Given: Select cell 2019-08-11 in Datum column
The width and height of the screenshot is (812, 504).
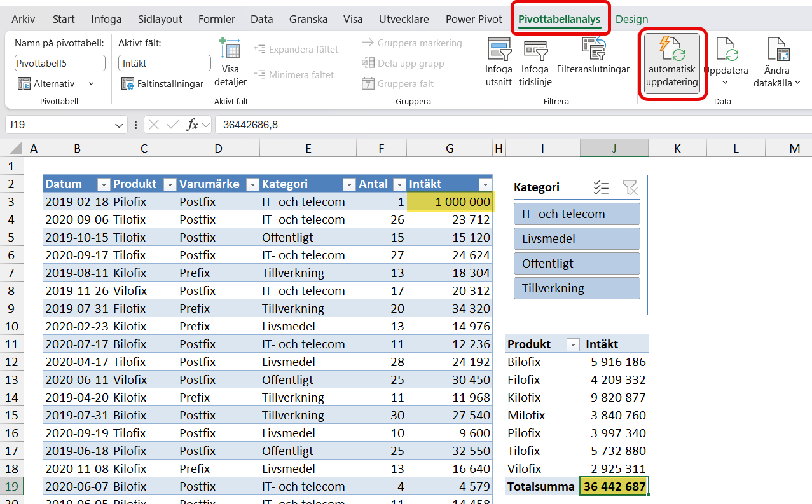Looking at the screenshot, I should point(77,273).
